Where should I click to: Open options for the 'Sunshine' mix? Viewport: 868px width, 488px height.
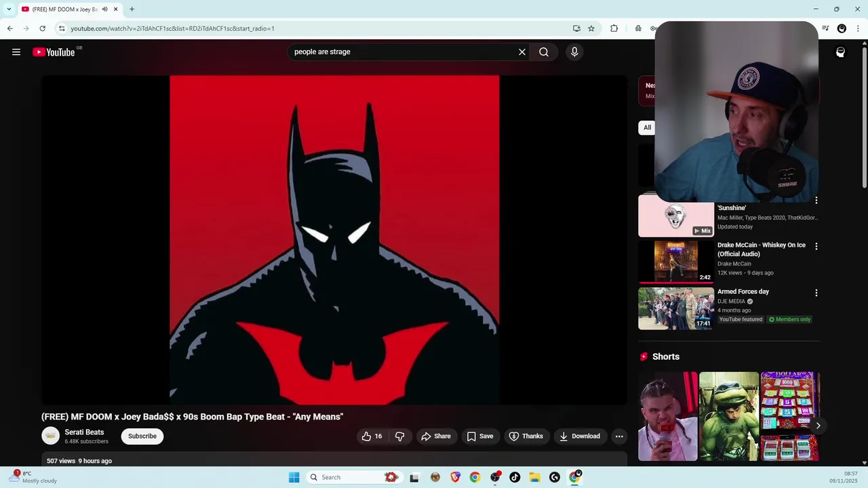pyautogui.click(x=816, y=201)
